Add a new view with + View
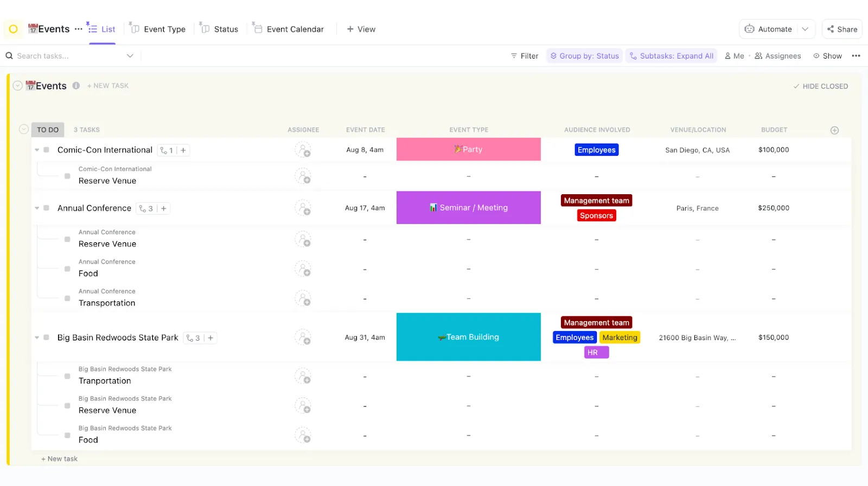 pos(361,29)
